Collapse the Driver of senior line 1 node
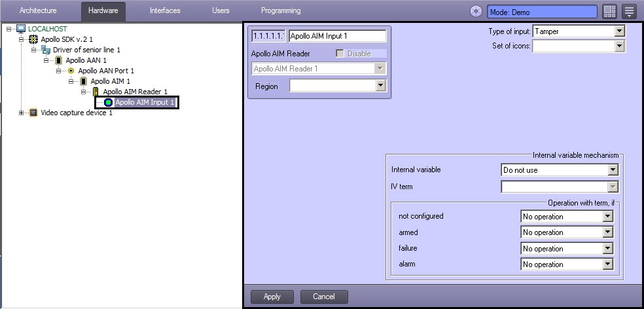The height and width of the screenshot is (309, 644). (34, 50)
